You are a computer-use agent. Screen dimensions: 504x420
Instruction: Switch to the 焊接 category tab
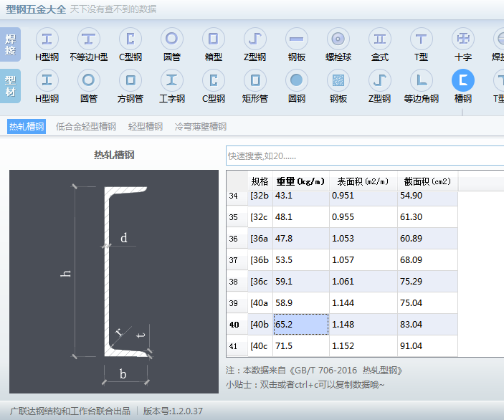coord(10,44)
